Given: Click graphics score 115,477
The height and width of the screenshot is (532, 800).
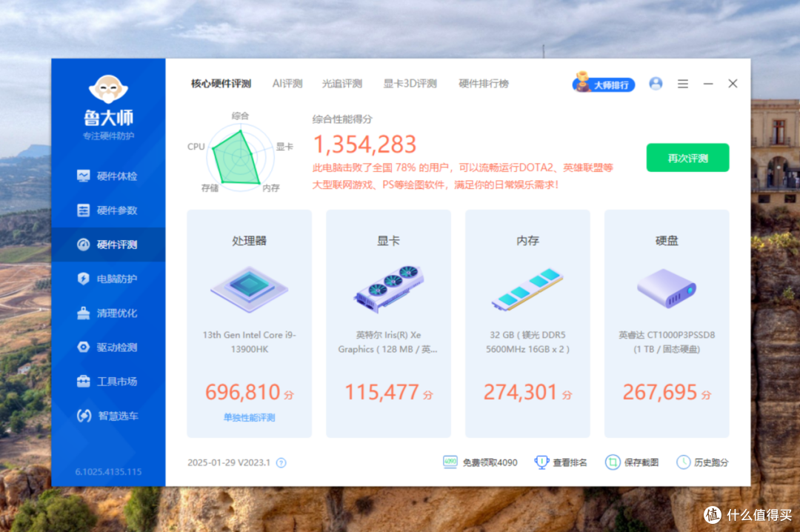Looking at the screenshot, I should (382, 393).
